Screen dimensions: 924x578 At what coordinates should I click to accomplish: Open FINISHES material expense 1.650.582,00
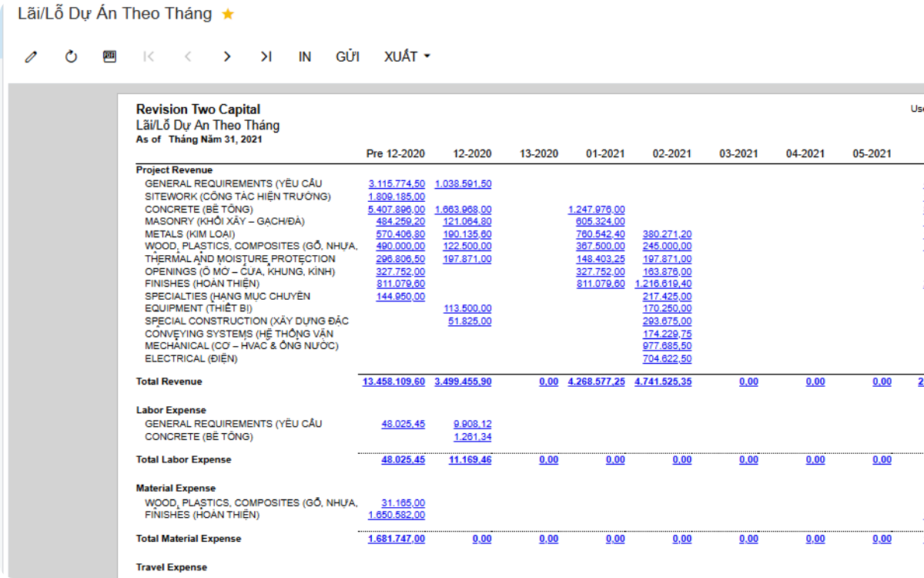397,515
